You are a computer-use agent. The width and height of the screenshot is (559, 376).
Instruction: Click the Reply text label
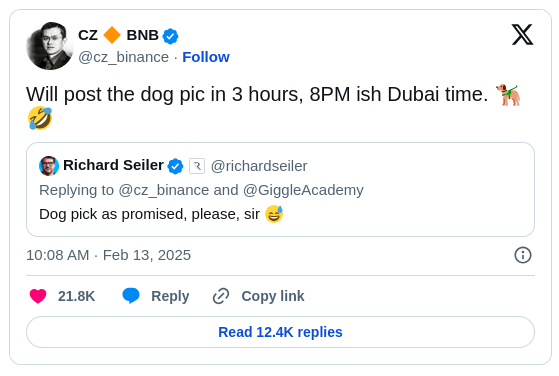pyautogui.click(x=170, y=296)
